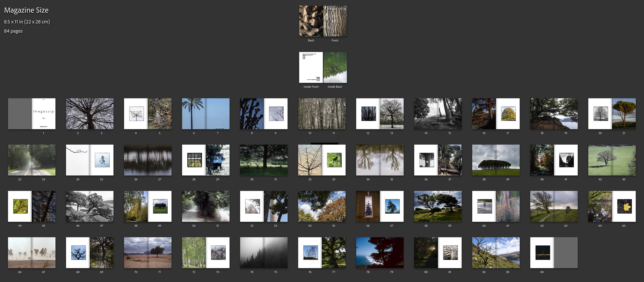
Task: Select the Front cover tree bark thumbnail
Action: click(x=335, y=21)
